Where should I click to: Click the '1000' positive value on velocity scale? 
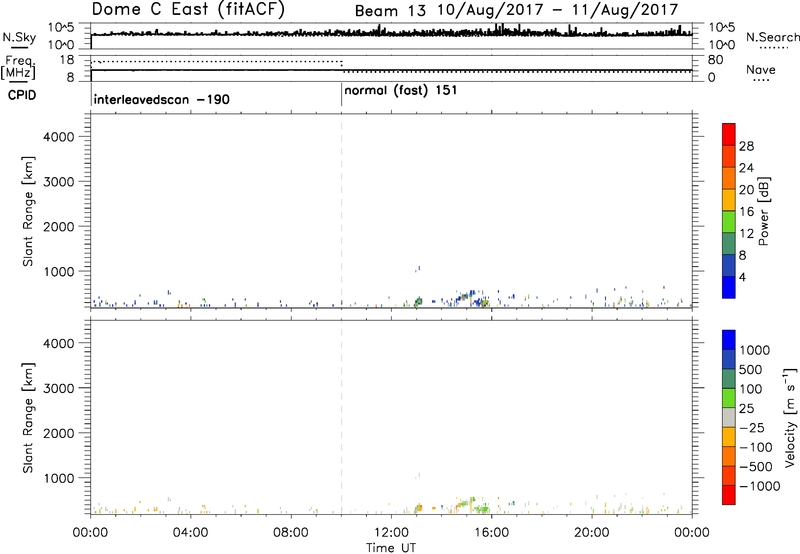755,350
